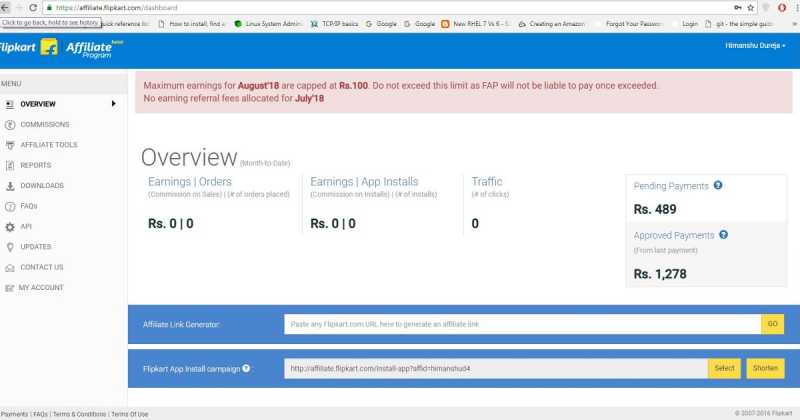Click the Approved Payments help icon
Viewport: 800px width, 420px height.
click(x=724, y=235)
